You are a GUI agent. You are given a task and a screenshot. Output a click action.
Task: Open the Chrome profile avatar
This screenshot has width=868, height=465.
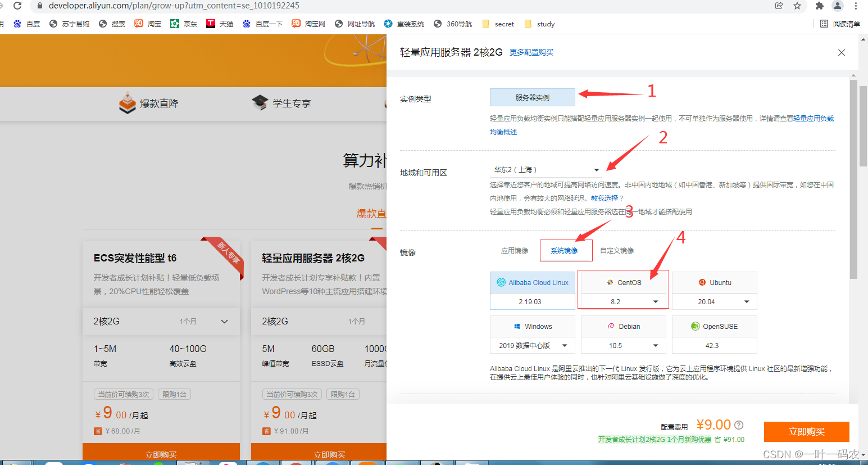coord(838,6)
